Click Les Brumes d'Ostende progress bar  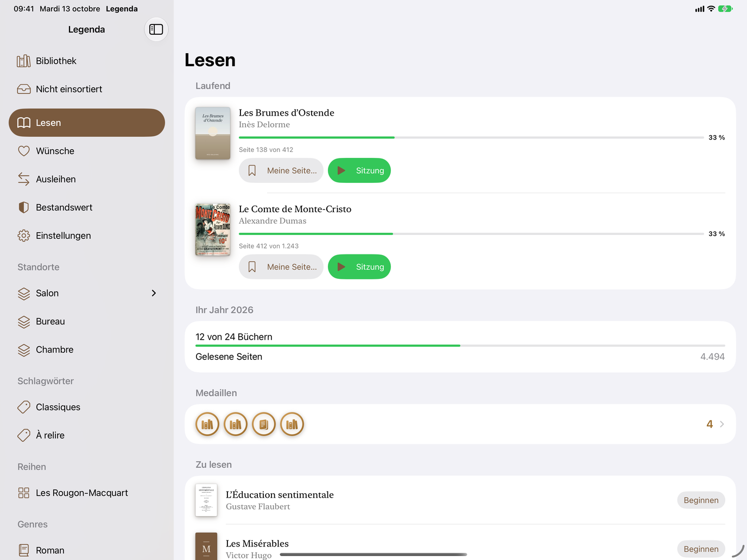(471, 138)
